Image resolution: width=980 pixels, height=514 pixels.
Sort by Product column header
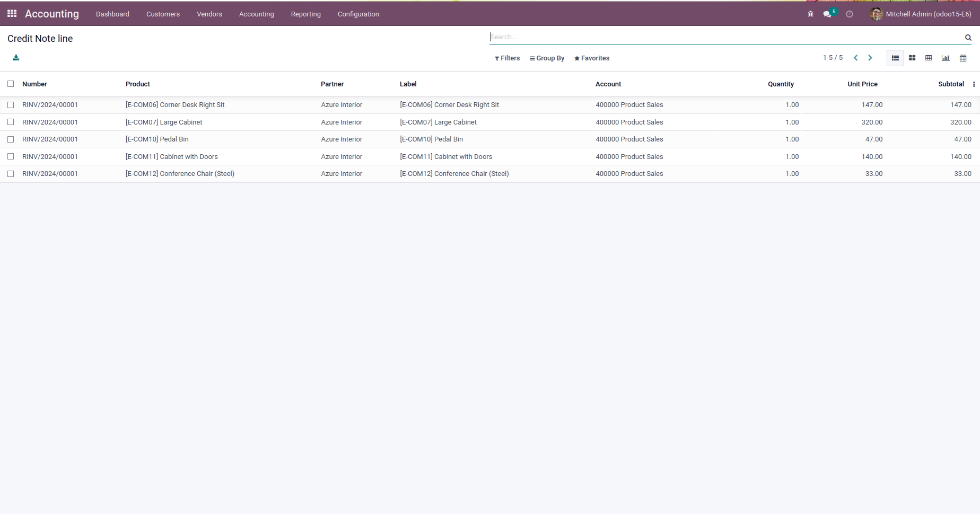coord(138,84)
